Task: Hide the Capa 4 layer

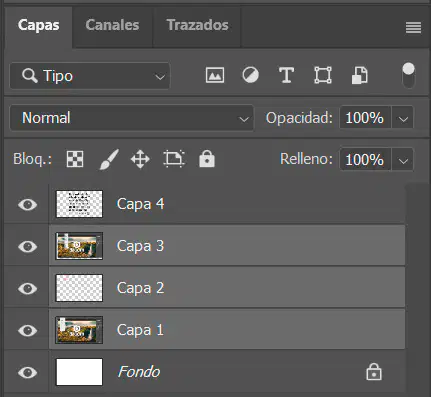Action: 27,204
